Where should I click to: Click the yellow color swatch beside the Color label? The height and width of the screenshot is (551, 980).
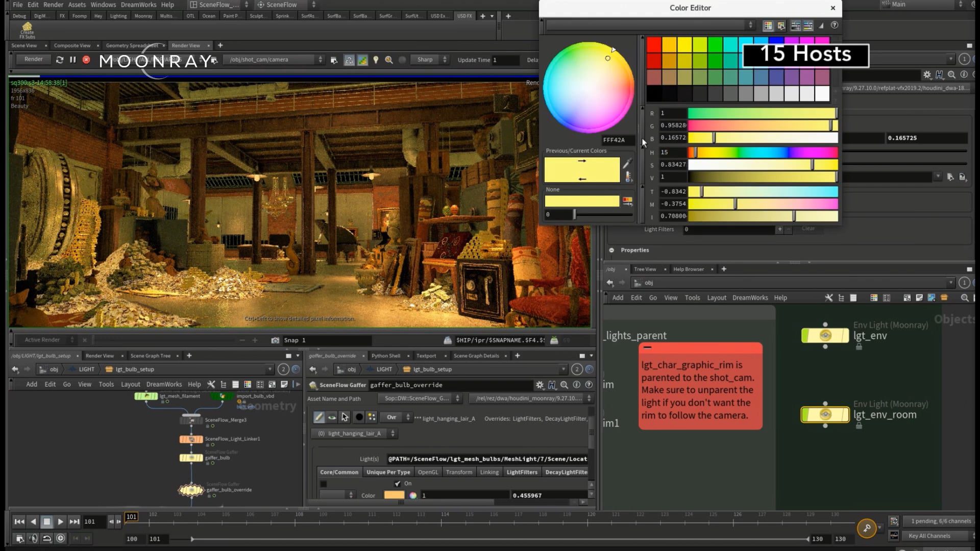(394, 495)
